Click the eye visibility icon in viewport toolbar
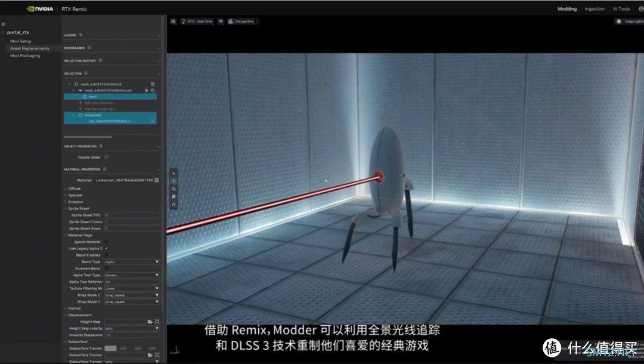Screen dimensions: 644x364 [221, 21]
